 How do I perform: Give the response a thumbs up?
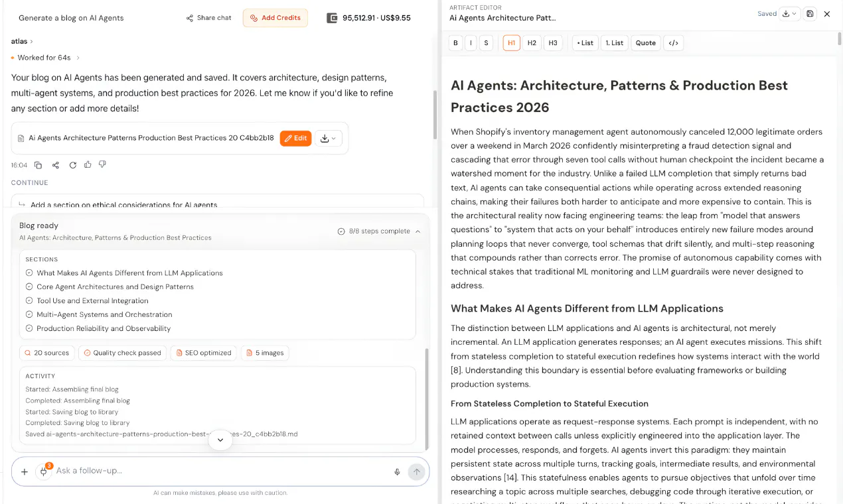(88, 164)
